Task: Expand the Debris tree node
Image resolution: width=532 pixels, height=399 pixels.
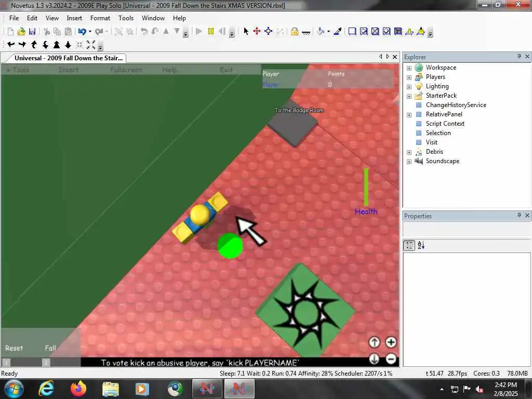Action: (x=409, y=152)
